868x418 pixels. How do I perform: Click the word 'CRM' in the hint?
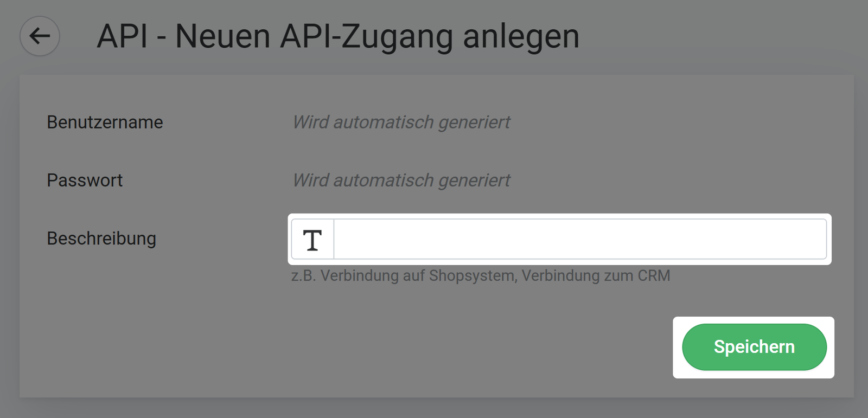(x=654, y=276)
